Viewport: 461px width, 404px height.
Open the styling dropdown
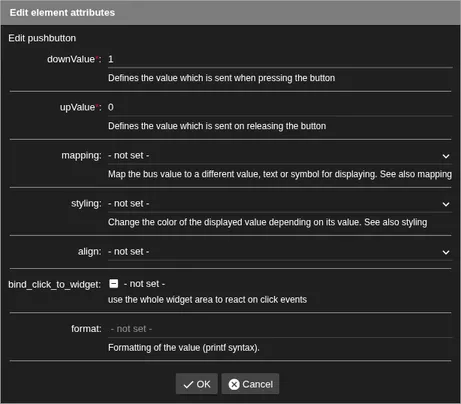pos(280,204)
